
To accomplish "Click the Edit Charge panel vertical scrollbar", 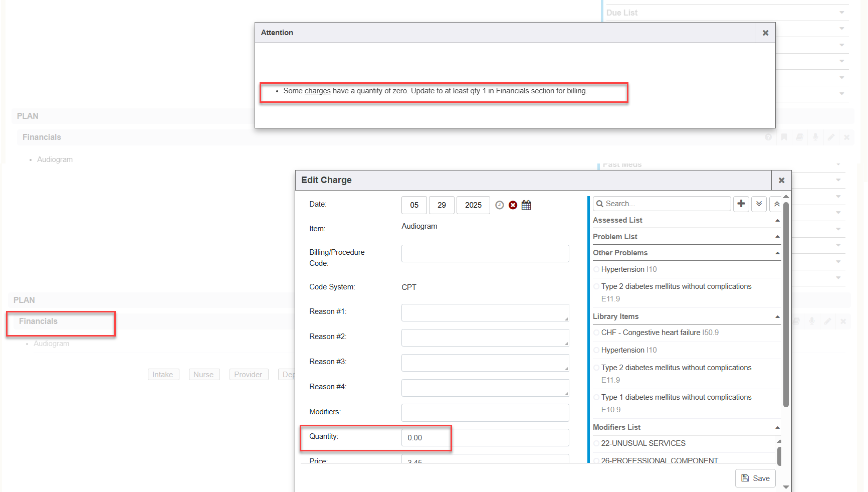I will [x=786, y=301].
